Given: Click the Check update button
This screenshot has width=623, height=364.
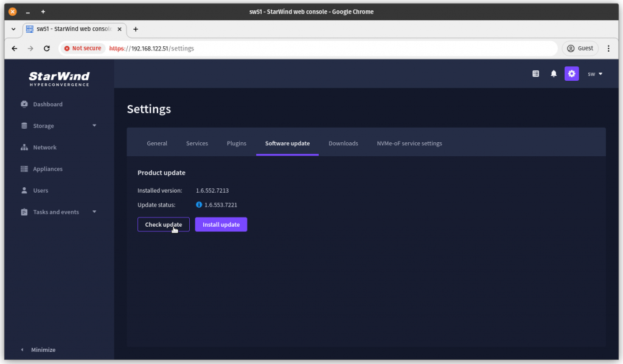Looking at the screenshot, I should pos(163,224).
